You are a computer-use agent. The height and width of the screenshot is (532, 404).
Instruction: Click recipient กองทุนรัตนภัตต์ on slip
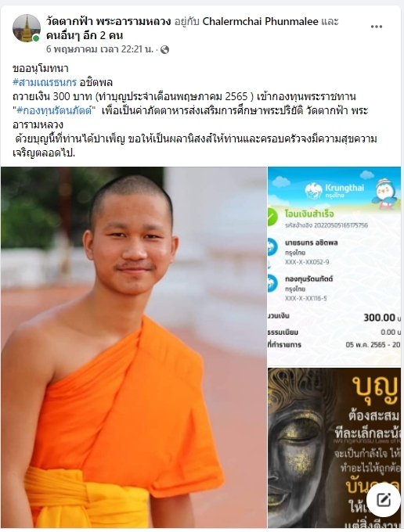pyautogui.click(x=309, y=279)
